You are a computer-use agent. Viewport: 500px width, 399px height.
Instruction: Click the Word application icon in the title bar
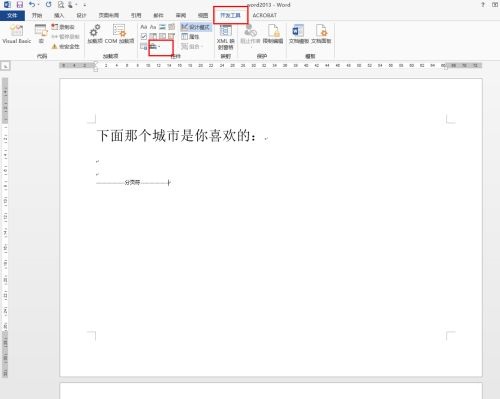tap(7, 5)
